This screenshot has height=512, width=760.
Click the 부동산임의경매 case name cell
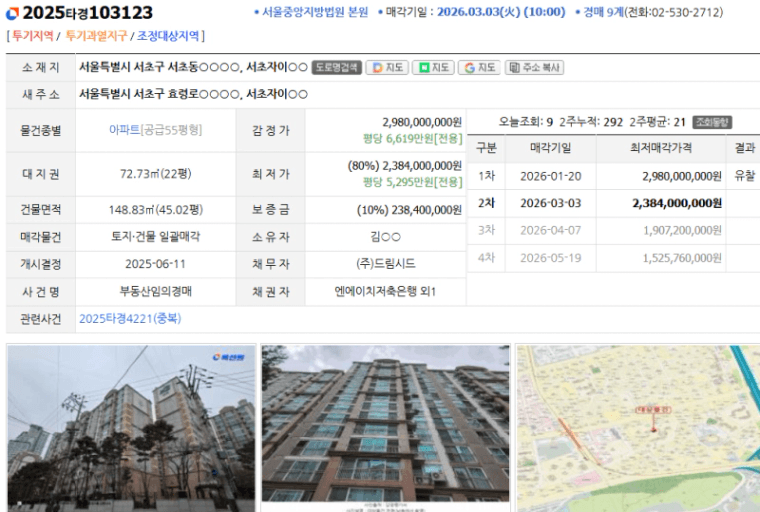tap(156, 291)
